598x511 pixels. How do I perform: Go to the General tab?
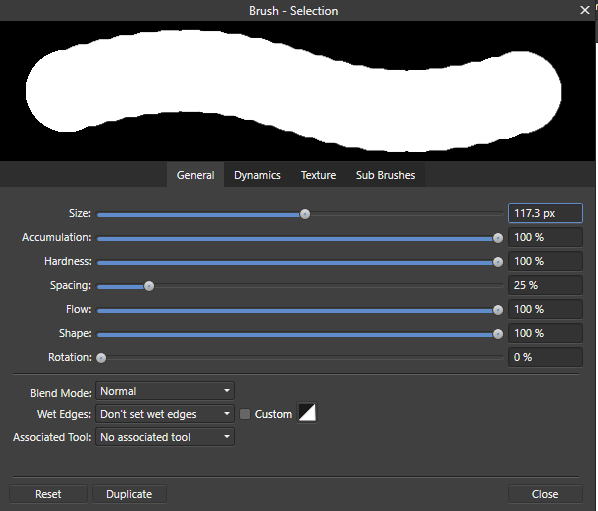195,175
